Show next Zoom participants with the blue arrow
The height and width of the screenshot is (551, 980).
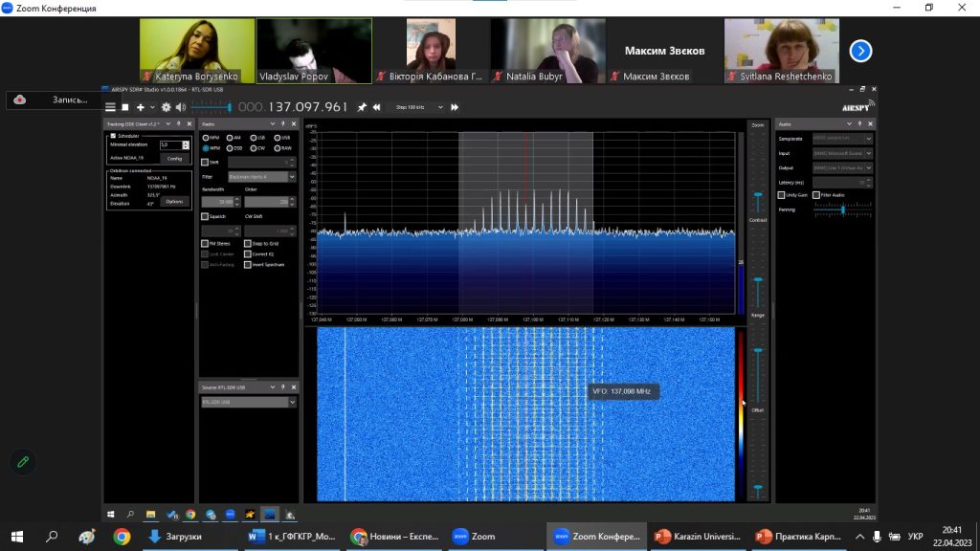pos(860,51)
